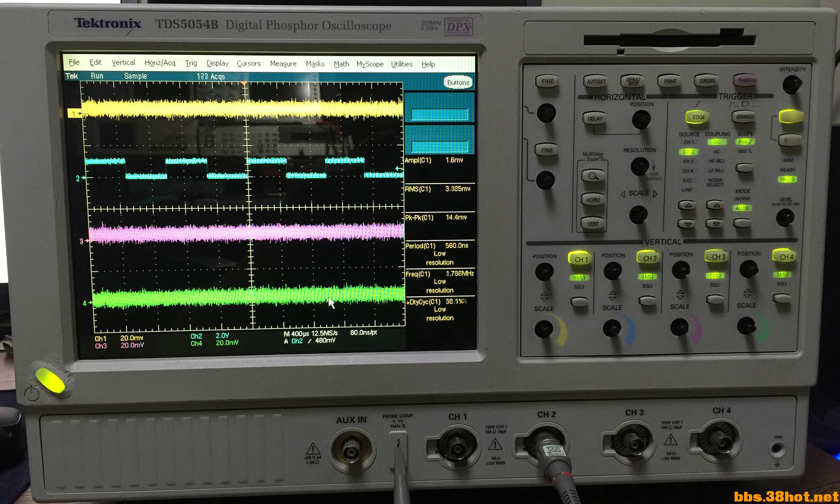Push the upper FINE button
The height and width of the screenshot is (504, 840).
tap(547, 81)
